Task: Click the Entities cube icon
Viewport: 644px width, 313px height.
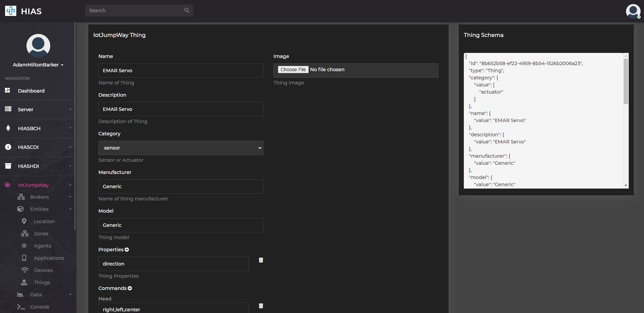Action: 20,209
